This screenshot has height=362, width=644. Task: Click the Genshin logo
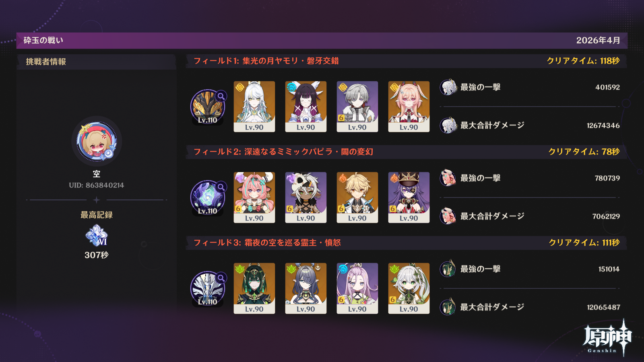coord(607,337)
